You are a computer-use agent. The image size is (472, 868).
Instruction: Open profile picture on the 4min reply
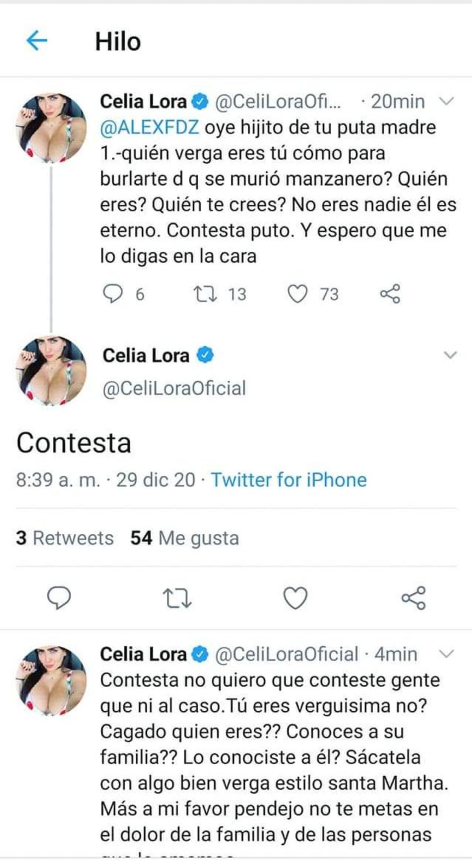click(x=51, y=681)
